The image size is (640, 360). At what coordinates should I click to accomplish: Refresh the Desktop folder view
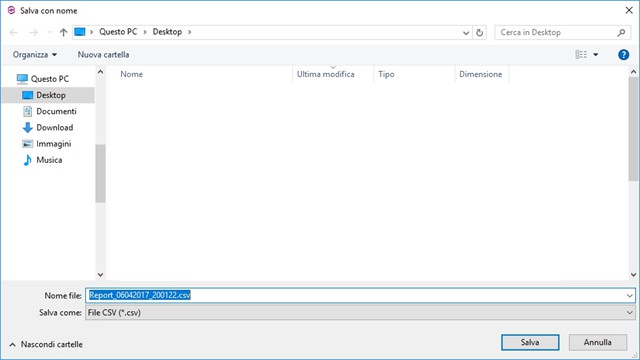[x=480, y=33]
